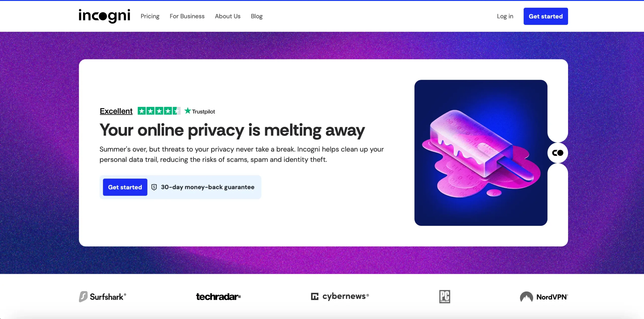Open the Excellent rating link
Viewport: 644px width, 319px height.
[116, 111]
